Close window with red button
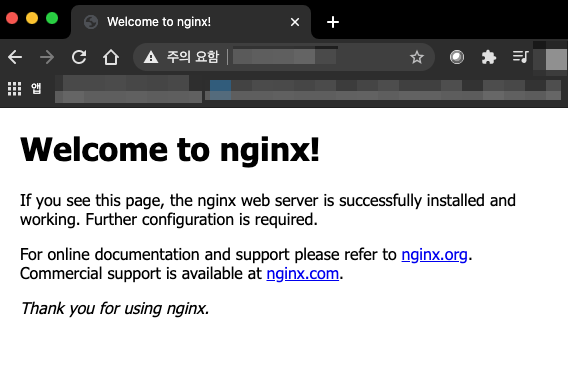This screenshot has width=568, height=385. (12, 18)
